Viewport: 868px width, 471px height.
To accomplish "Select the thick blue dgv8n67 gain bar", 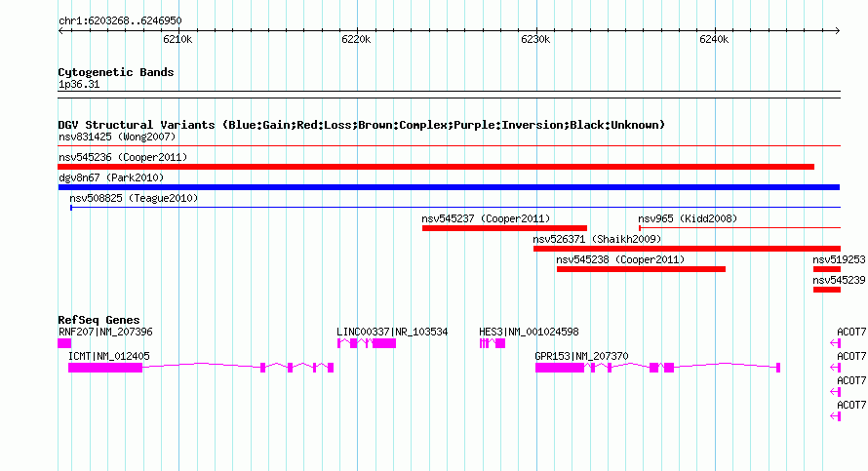I will click(x=449, y=187).
